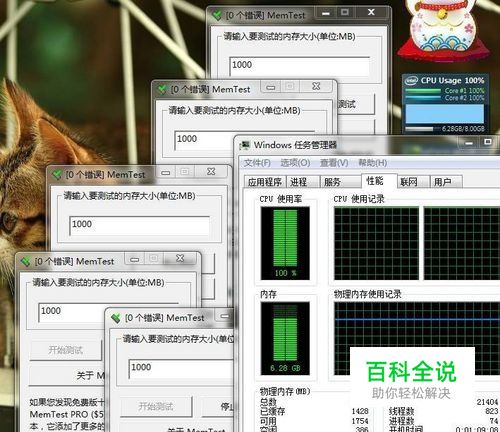Viewport: 500px width, 432px height.
Task: Close the rearmost MemTest window with the white X
Action: pyautogui.click(x=371, y=12)
